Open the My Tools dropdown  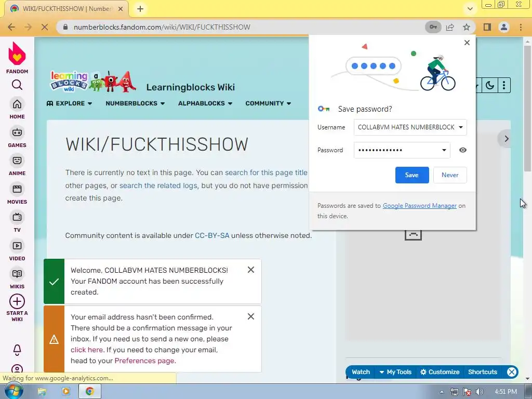pyautogui.click(x=395, y=372)
